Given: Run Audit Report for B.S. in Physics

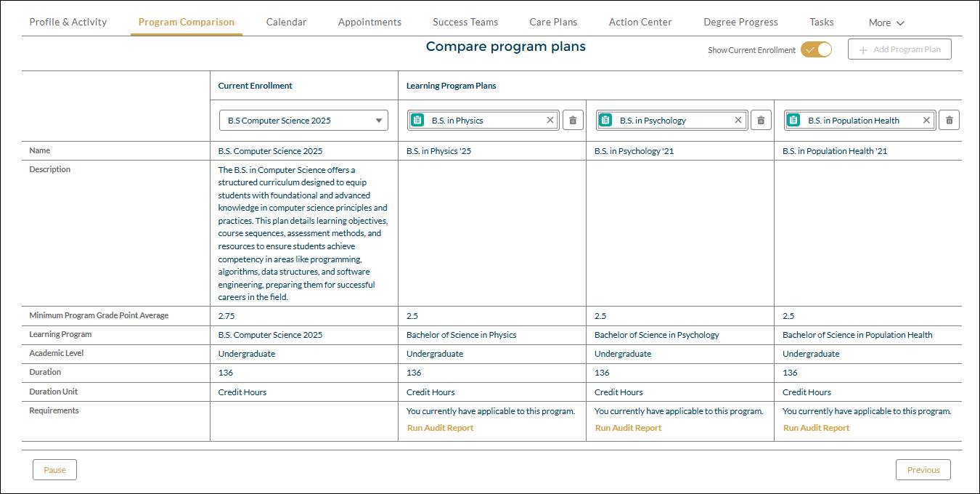Looking at the screenshot, I should pos(441,428).
